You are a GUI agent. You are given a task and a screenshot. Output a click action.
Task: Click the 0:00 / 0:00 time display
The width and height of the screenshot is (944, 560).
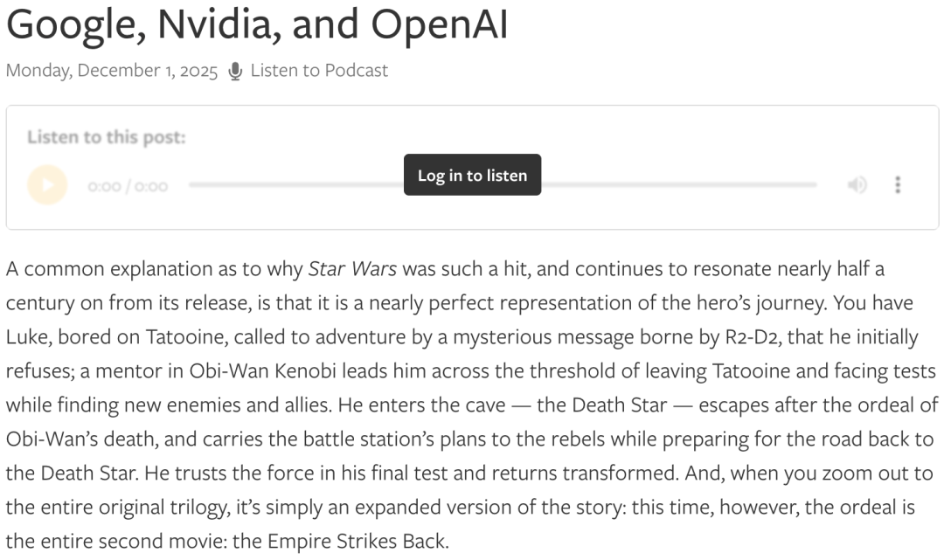[x=128, y=186]
